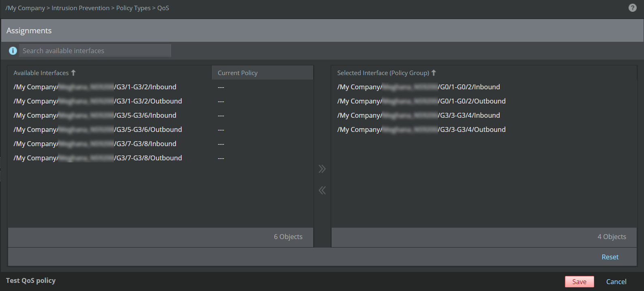The width and height of the screenshot is (644, 291).
Task: Click the 6 Objects count
Action: pos(288,237)
